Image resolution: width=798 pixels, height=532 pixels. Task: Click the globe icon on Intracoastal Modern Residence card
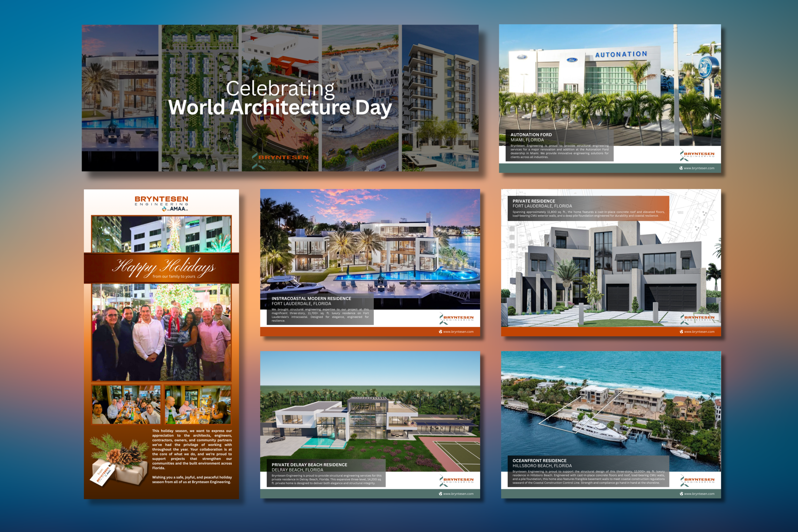[440, 332]
